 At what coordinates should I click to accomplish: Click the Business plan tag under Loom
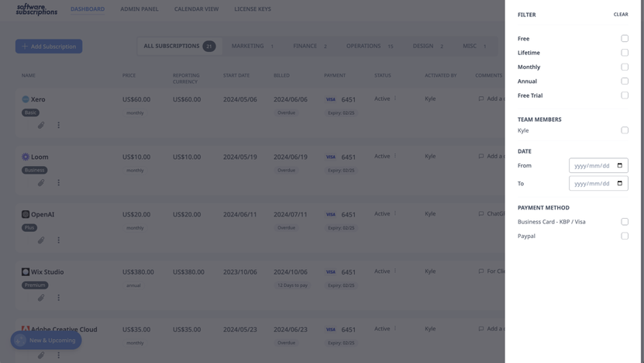[x=35, y=170]
